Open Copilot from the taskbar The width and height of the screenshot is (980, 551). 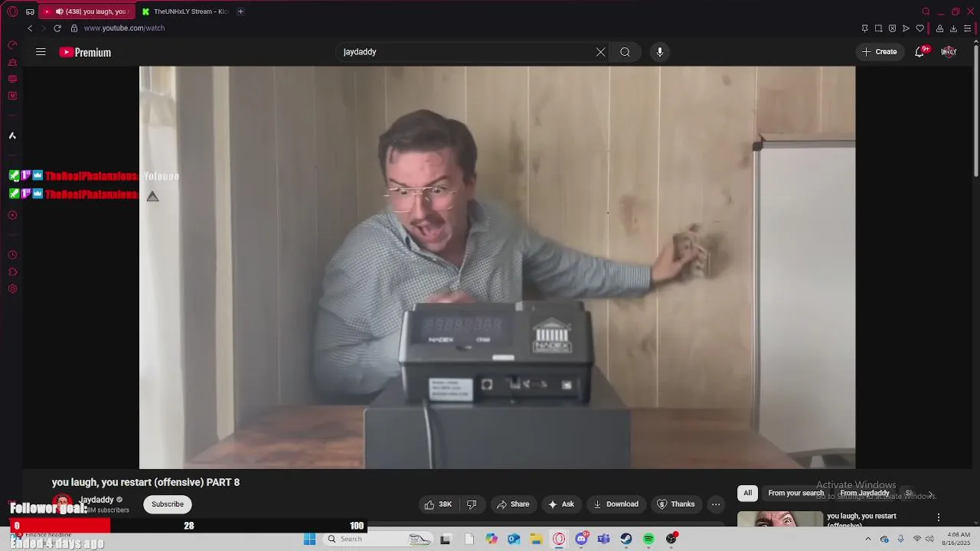pyautogui.click(x=492, y=539)
